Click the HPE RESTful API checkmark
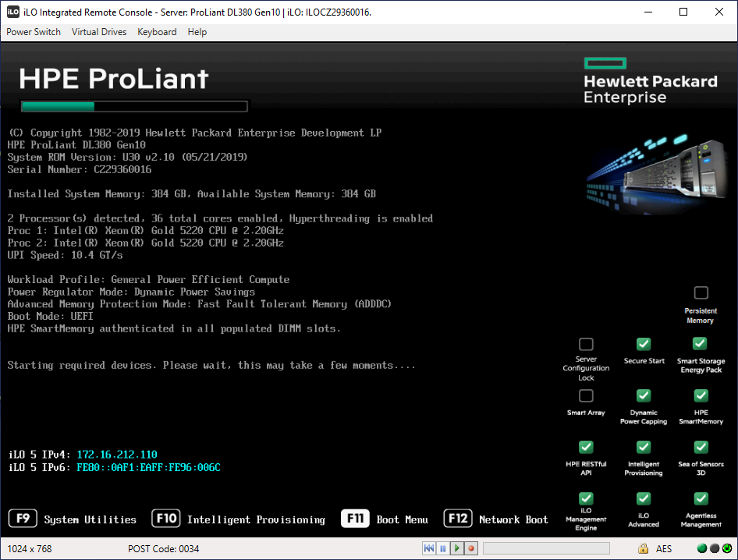The image size is (738, 560). [x=586, y=447]
